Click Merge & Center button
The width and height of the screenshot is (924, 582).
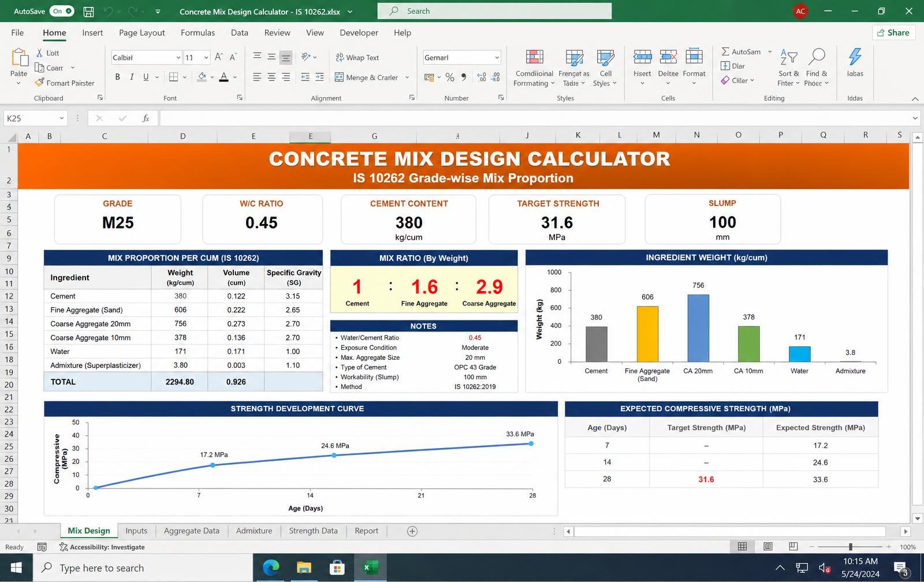click(367, 77)
